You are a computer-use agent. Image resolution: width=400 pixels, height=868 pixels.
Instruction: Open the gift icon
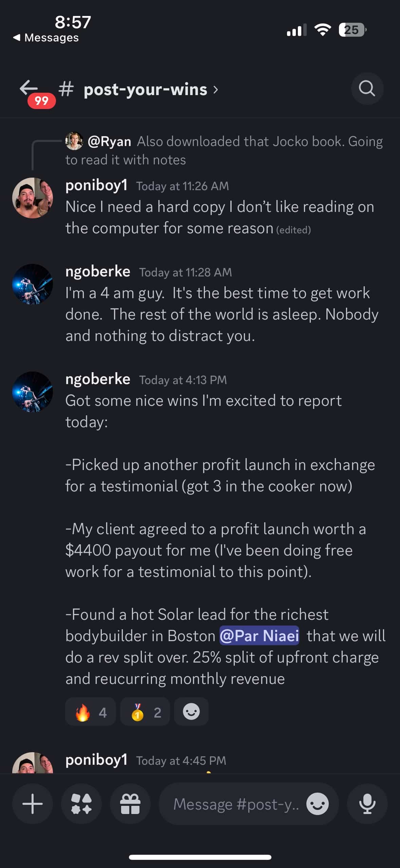(130, 804)
